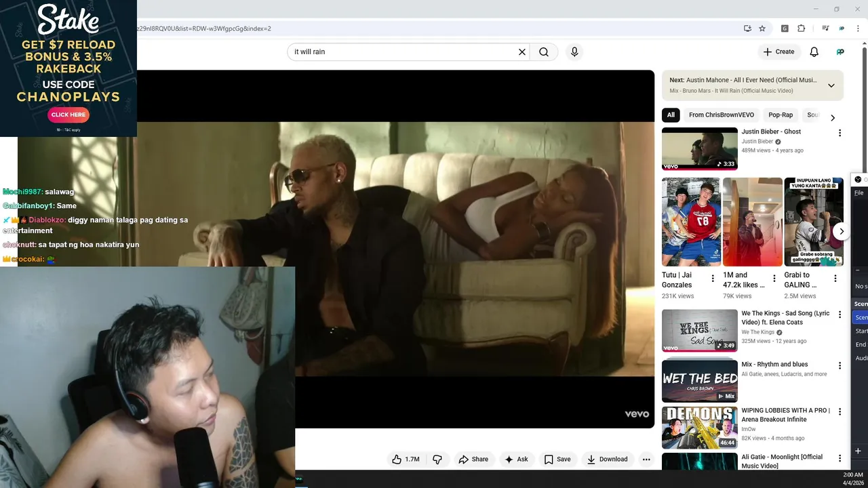The width and height of the screenshot is (868, 488).
Task: Expand the Next playlist queue chevron
Action: (x=831, y=85)
